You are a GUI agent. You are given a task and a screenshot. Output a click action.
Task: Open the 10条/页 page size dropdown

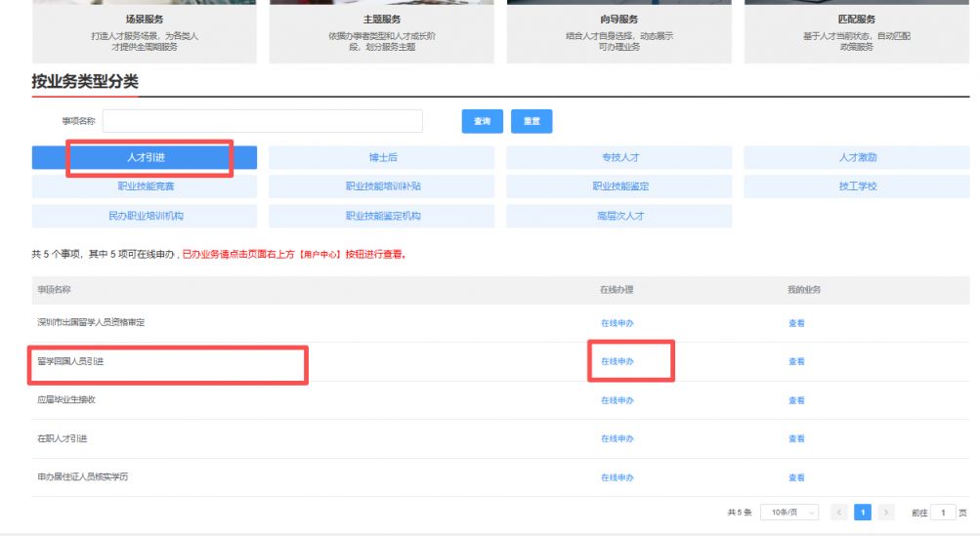(x=788, y=513)
